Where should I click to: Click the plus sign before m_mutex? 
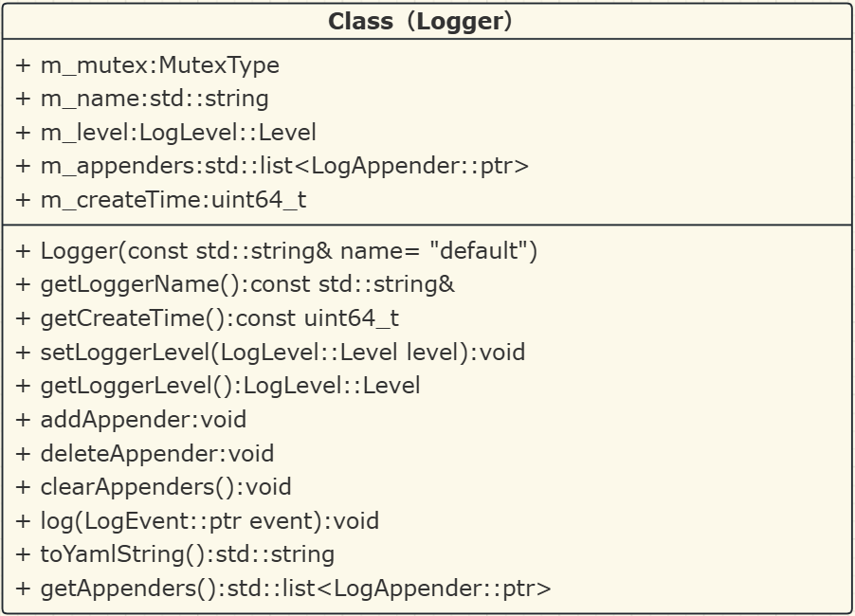pos(23,65)
